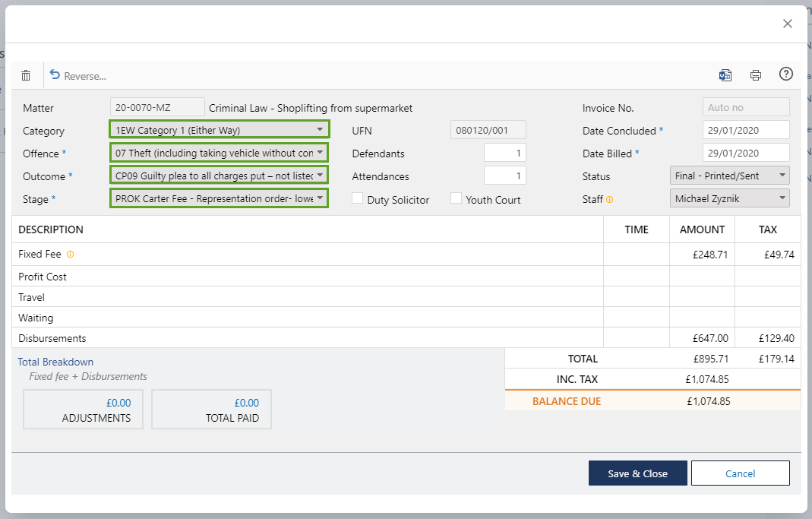Click Save & Close button
This screenshot has height=519, width=812.
pyautogui.click(x=637, y=473)
